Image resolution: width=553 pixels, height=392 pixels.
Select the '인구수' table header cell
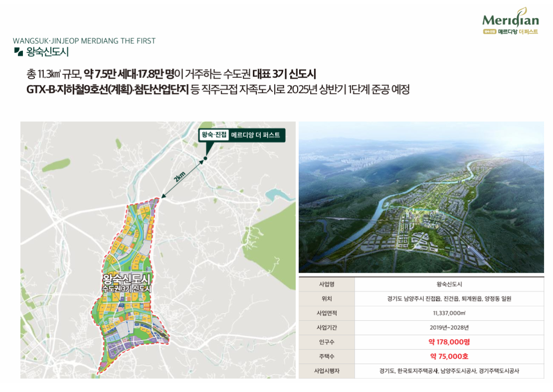tap(327, 342)
